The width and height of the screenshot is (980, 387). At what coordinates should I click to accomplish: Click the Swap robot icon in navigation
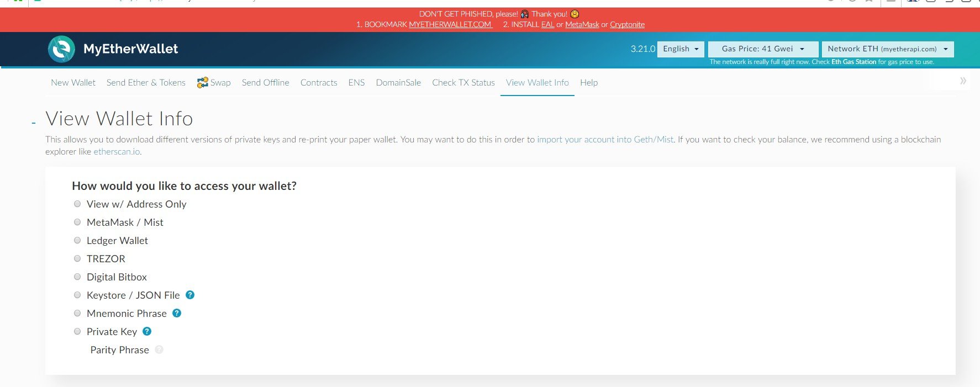pos(202,82)
